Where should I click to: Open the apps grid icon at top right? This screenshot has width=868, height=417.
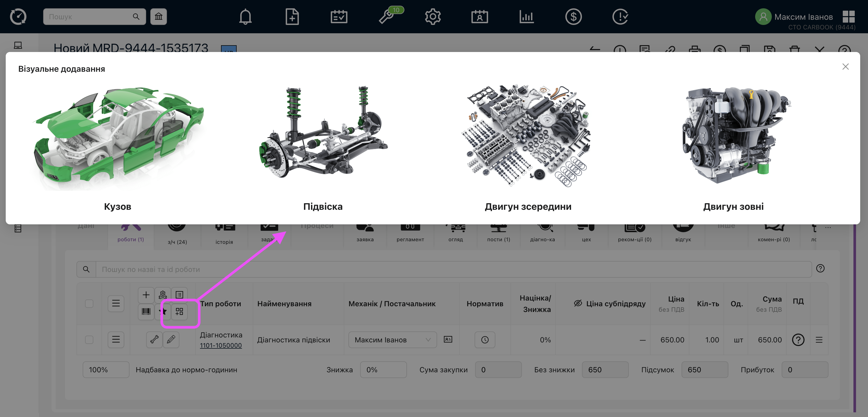(848, 16)
